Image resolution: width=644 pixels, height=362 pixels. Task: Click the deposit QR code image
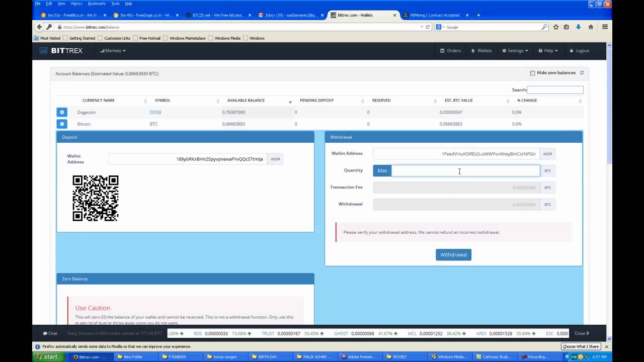coord(96,198)
